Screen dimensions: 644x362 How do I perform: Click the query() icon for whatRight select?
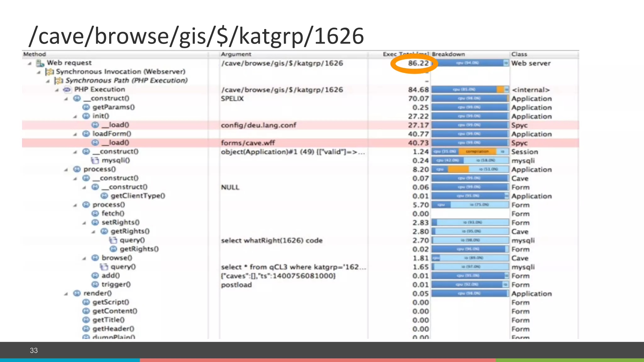click(113, 240)
